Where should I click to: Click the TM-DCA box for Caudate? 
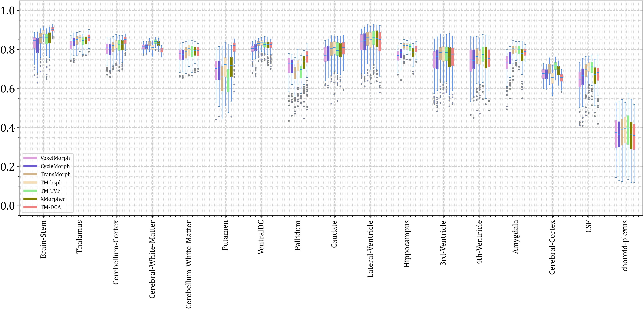pyautogui.click(x=343, y=48)
